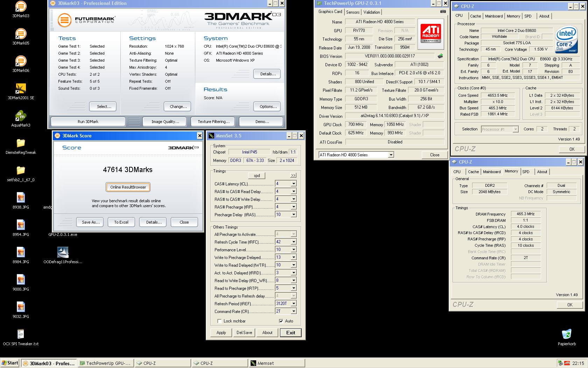
Task: Expand MemSet timings with the >> button
Action: click(293, 175)
